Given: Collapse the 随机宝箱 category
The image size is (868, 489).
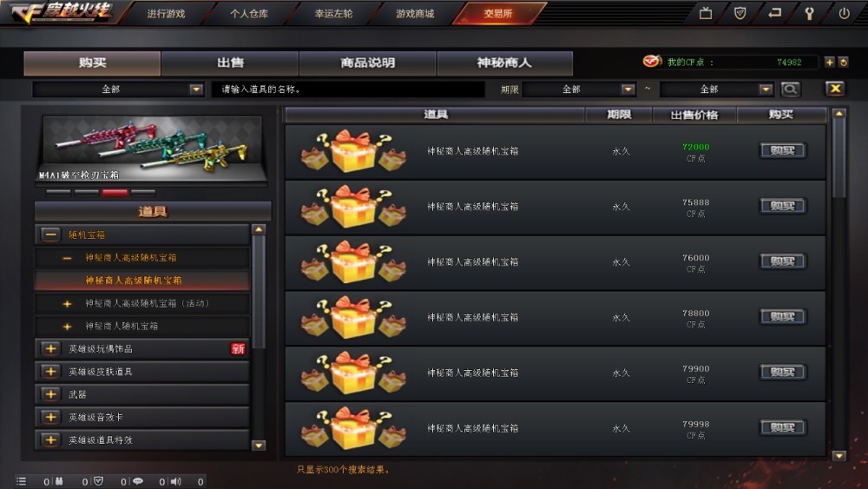Looking at the screenshot, I should click(x=50, y=235).
